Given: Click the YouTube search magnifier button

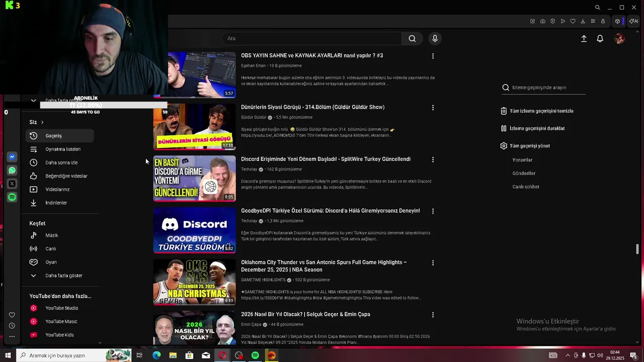Looking at the screenshot, I should [x=412, y=39].
